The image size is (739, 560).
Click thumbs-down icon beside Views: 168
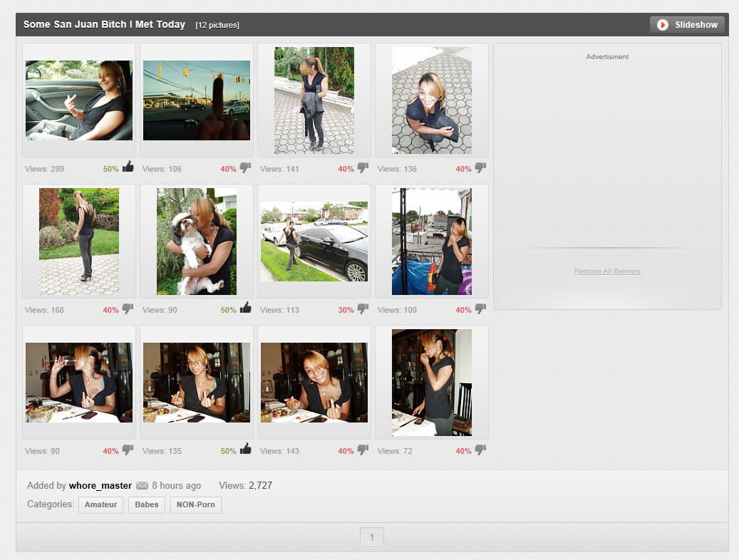128,309
